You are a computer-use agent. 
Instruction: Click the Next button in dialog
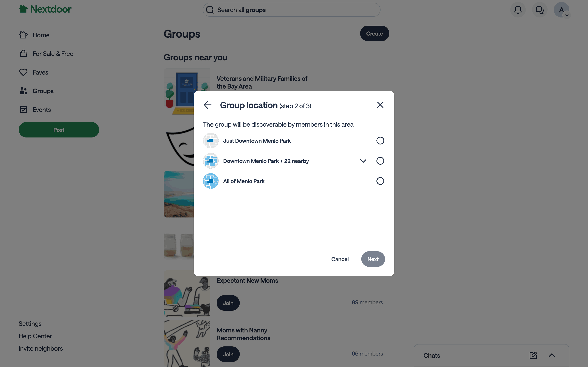pos(373,259)
